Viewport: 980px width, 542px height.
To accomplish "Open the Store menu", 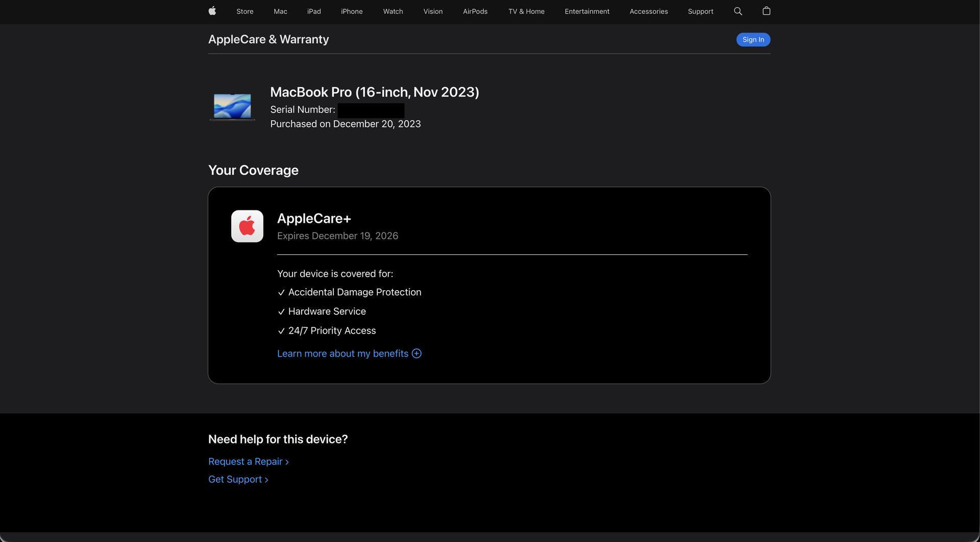I will click(245, 11).
